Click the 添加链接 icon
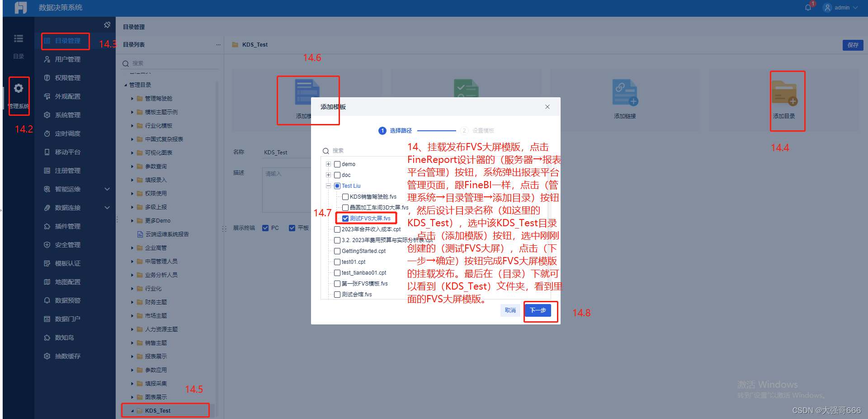The image size is (868, 419). coord(625,92)
